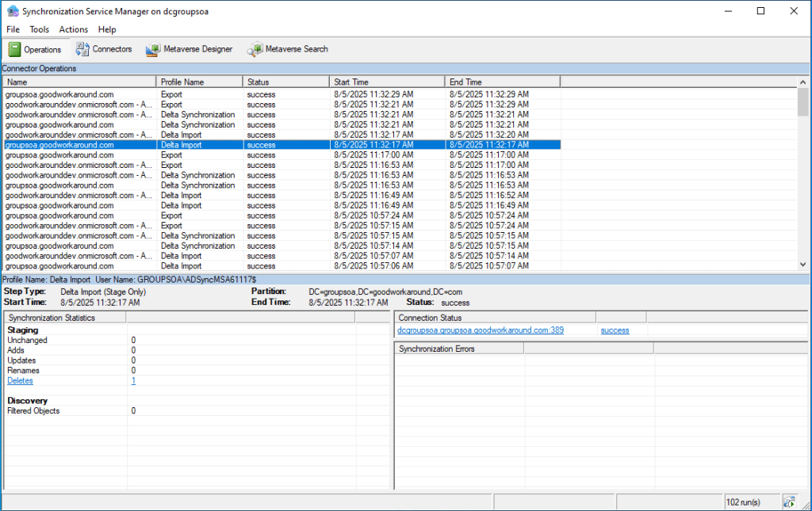Sort the list by Status column header
This screenshot has height=511, width=812.
285,82
